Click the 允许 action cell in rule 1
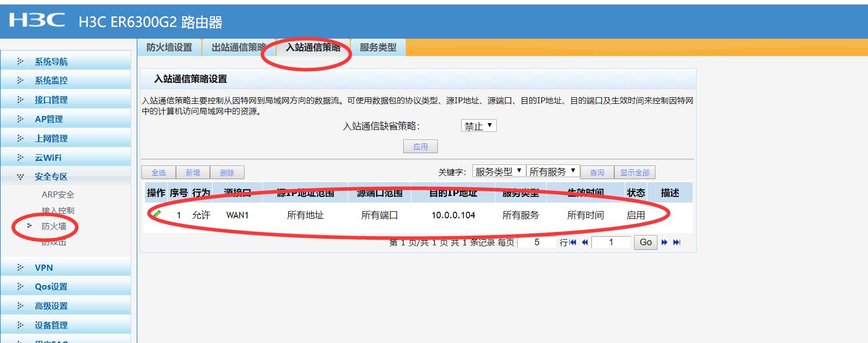Screen dimensions: 868x343 [x=201, y=215]
